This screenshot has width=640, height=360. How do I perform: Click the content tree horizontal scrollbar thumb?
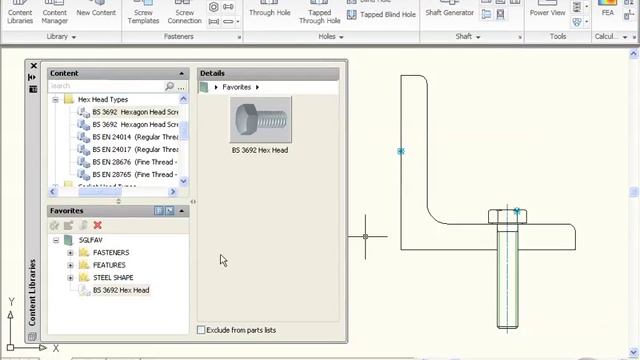click(x=100, y=192)
